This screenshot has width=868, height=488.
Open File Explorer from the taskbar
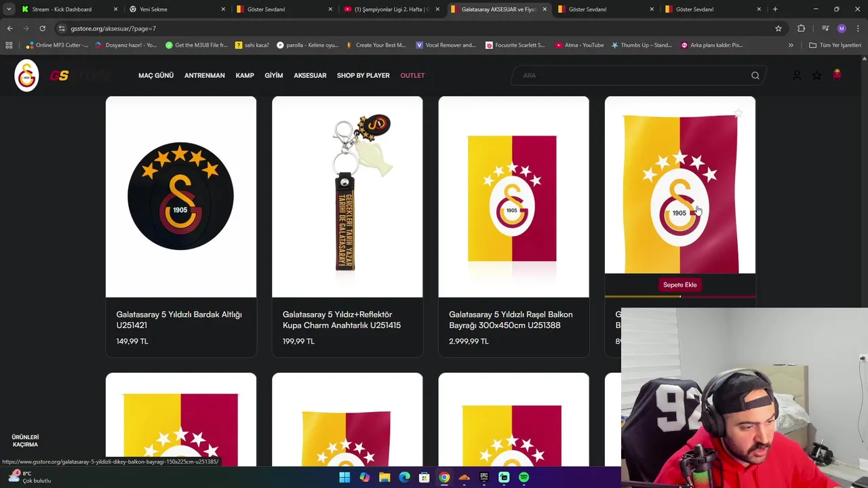(x=384, y=477)
